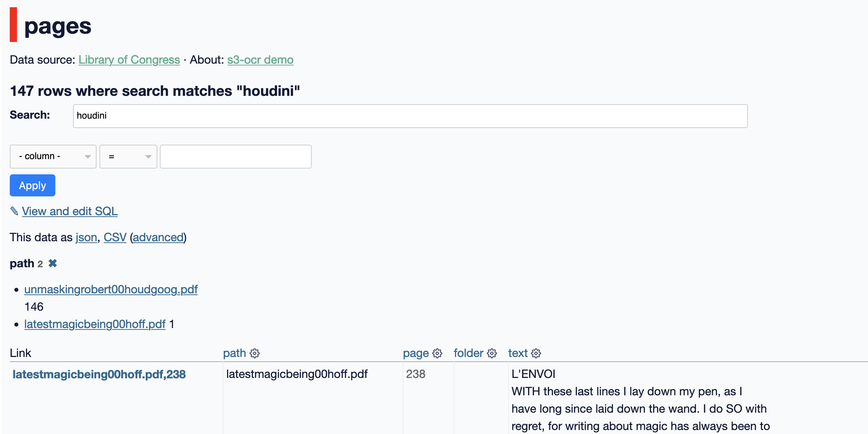Open the Library of Congress link

[x=129, y=60]
